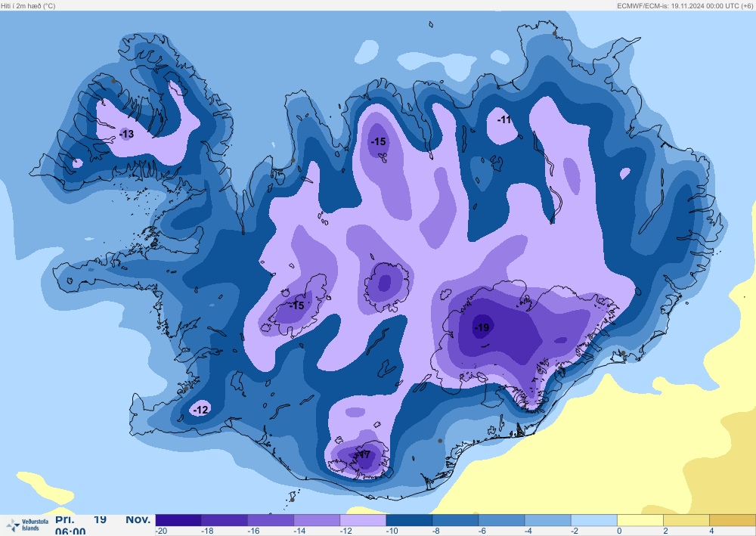The width and height of the screenshot is (756, 536).
Task: Click the legend tick label '-6'
Action: 482,531
